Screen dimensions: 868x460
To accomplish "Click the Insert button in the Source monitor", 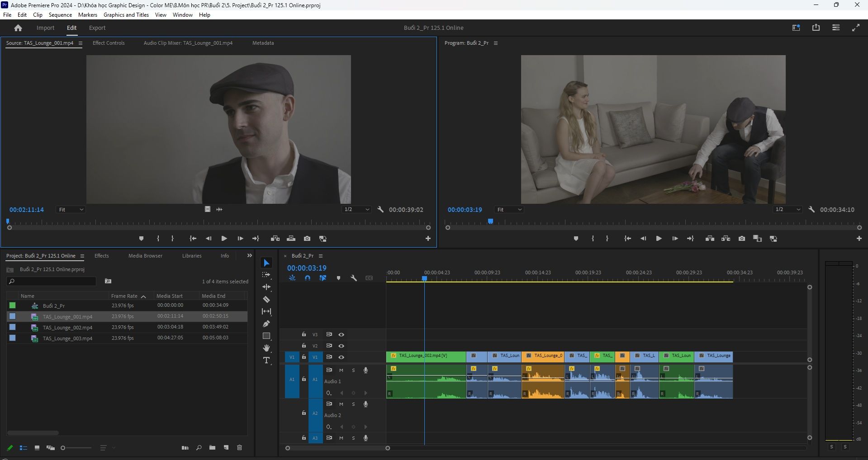I will 275,239.
